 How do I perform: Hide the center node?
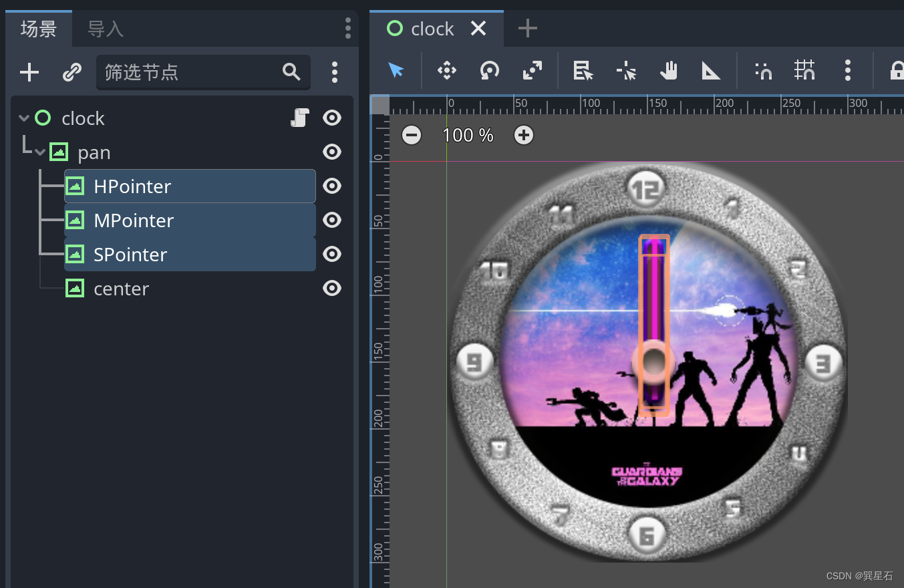[x=332, y=288]
